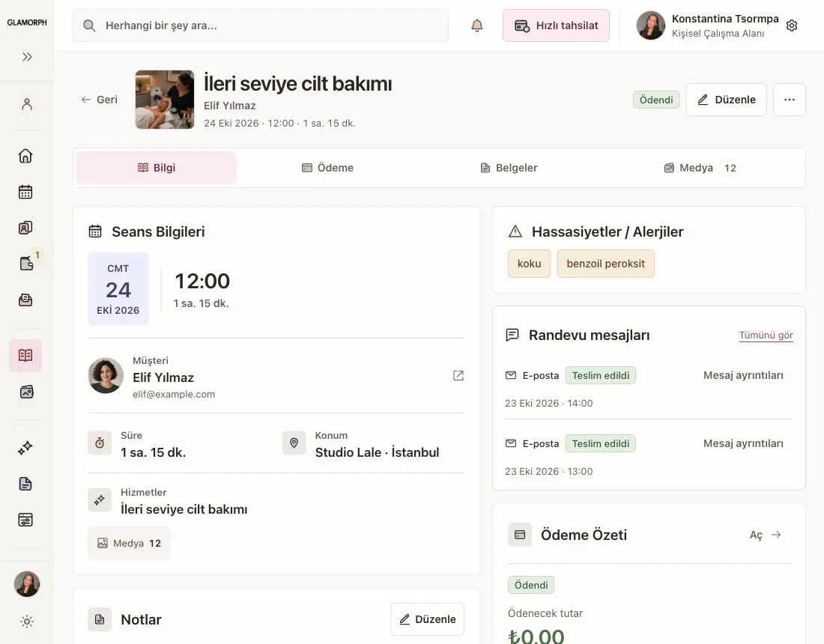Open 'Mesaj ayrıntıları' for the 14:00 message
The height and width of the screenshot is (644, 824).
point(743,375)
